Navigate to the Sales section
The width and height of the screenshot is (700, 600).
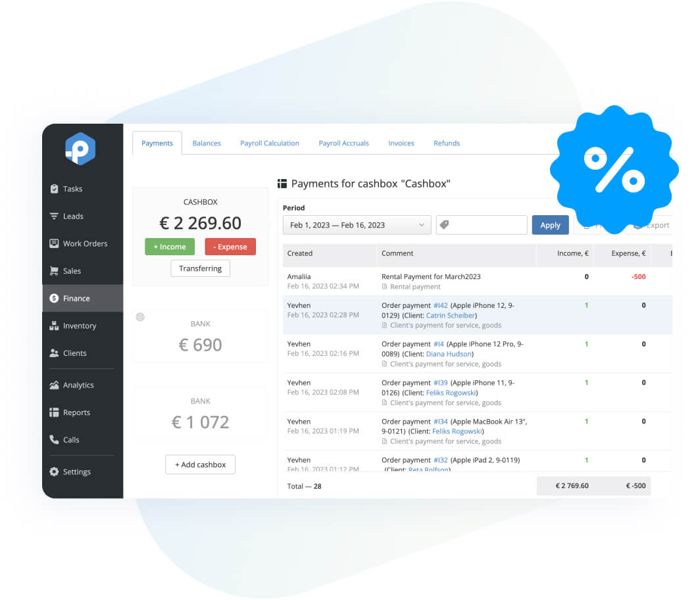[74, 270]
